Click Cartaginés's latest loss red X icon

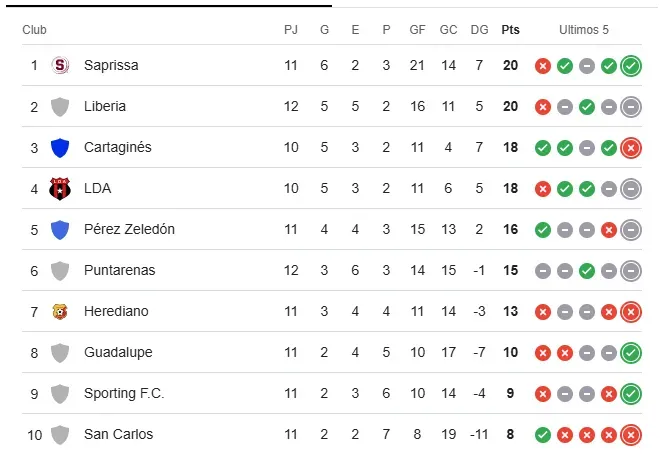[x=630, y=148]
